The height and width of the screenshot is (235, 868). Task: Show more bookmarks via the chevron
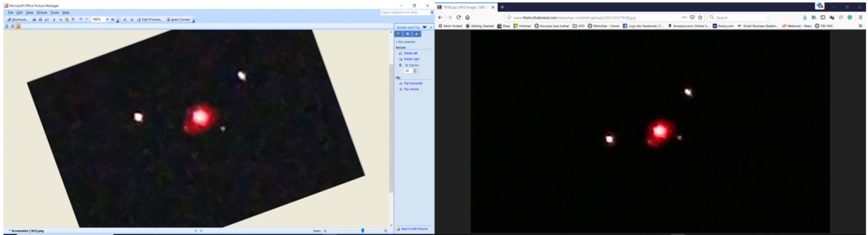pyautogui.click(x=861, y=26)
